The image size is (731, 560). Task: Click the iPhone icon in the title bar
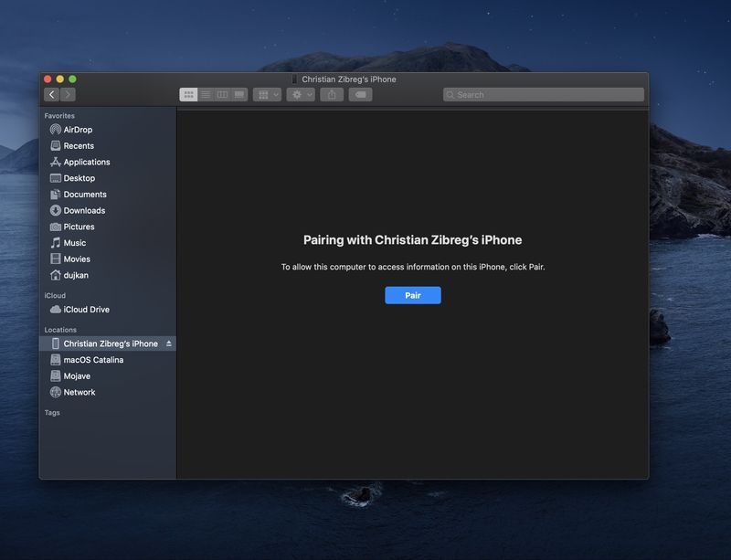pyautogui.click(x=294, y=79)
